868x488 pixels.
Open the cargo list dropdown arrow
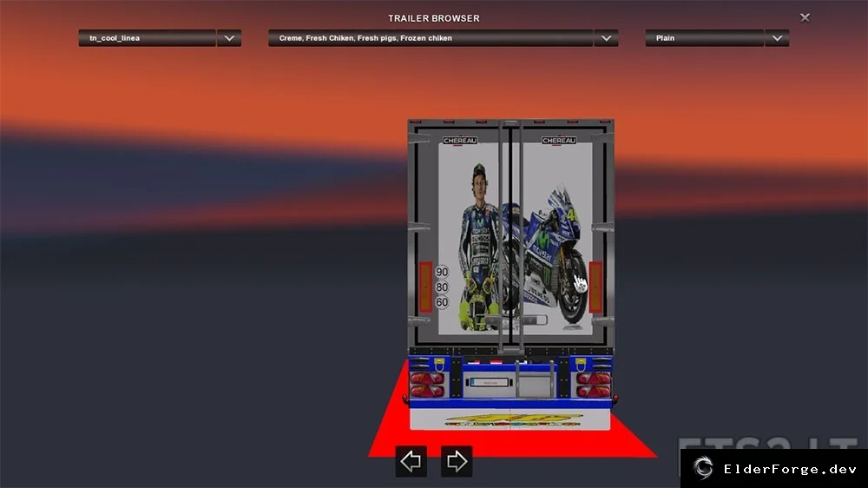(606, 38)
